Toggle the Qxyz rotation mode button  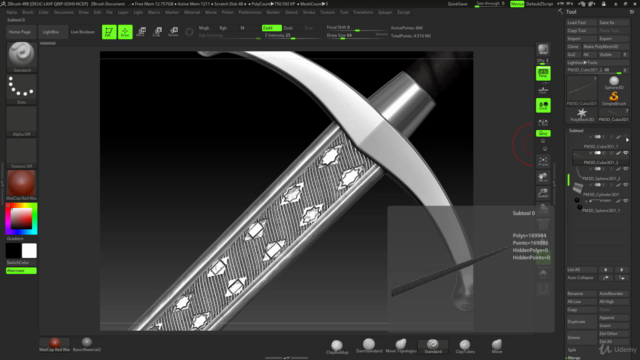(x=543, y=133)
